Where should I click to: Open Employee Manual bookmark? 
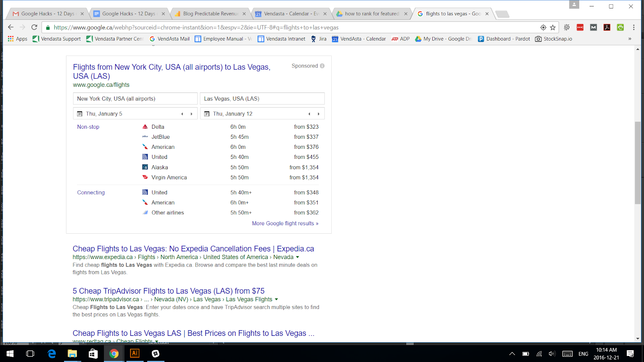223,39
